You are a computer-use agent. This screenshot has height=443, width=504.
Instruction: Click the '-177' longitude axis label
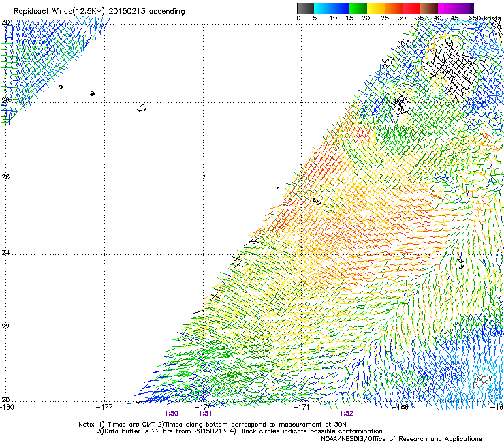pyautogui.click(x=104, y=407)
